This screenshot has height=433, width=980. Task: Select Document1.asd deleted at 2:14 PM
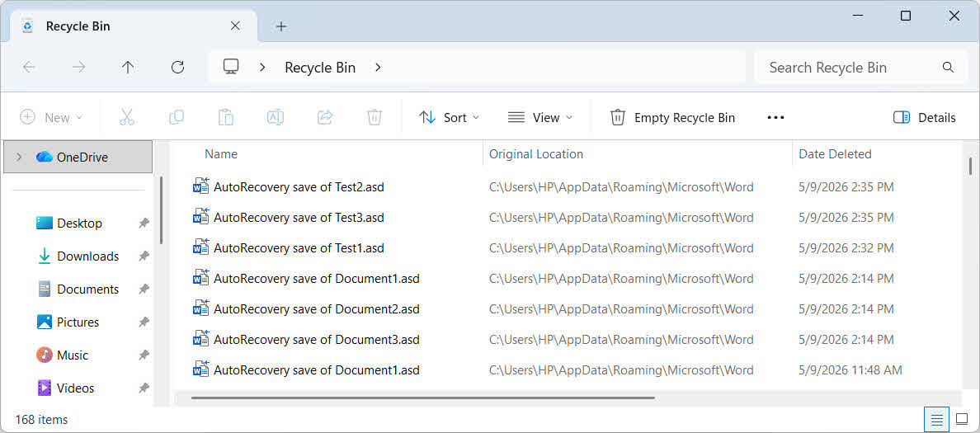316,278
